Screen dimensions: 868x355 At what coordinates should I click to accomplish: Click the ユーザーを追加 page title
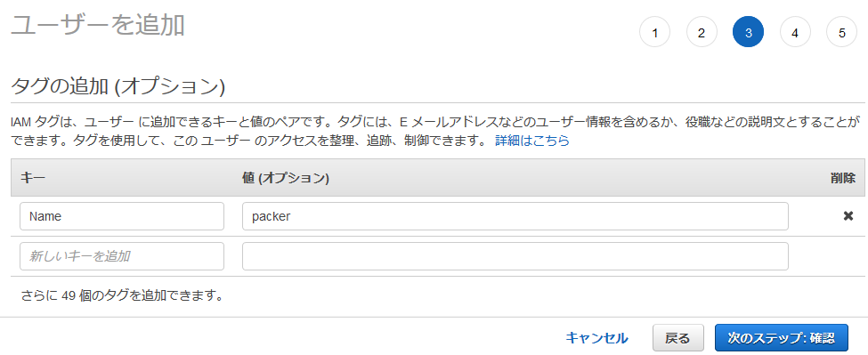click(x=97, y=26)
